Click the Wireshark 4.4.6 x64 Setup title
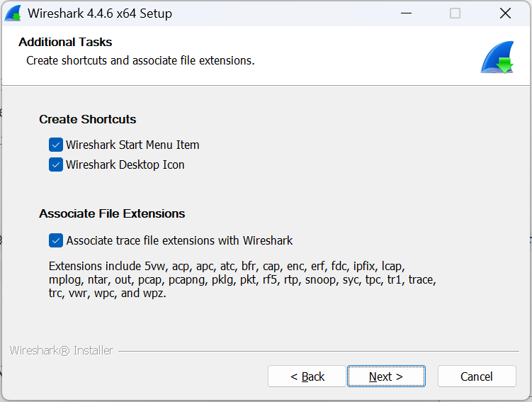532x402 pixels. 100,13
